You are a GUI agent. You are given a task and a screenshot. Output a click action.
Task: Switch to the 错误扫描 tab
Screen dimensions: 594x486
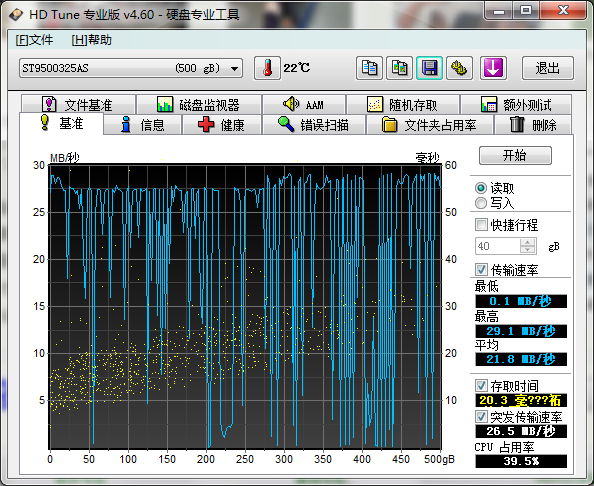click(314, 125)
